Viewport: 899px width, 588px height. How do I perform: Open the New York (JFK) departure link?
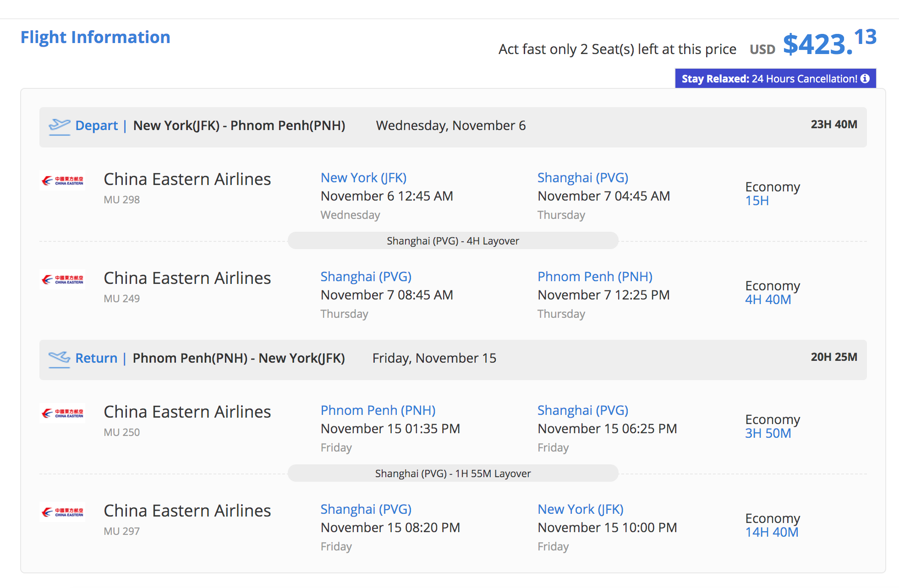coord(363,177)
